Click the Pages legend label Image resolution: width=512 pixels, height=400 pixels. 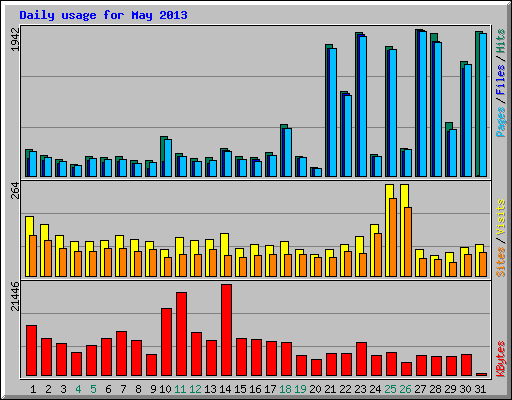tap(501, 122)
